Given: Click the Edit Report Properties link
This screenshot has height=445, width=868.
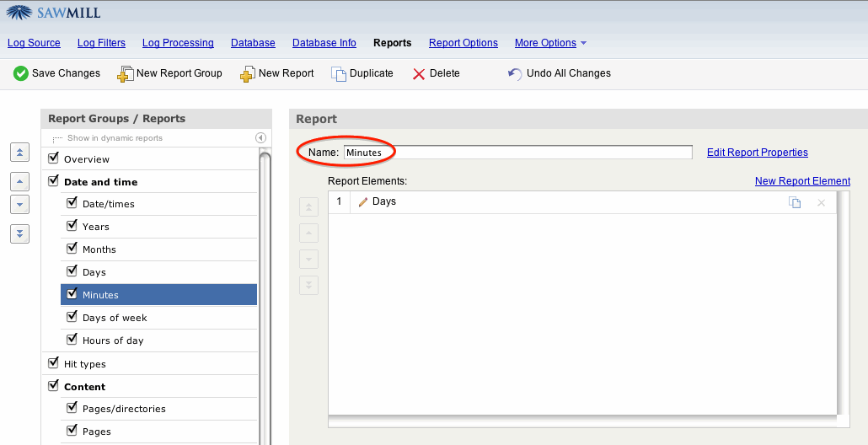Looking at the screenshot, I should (757, 153).
